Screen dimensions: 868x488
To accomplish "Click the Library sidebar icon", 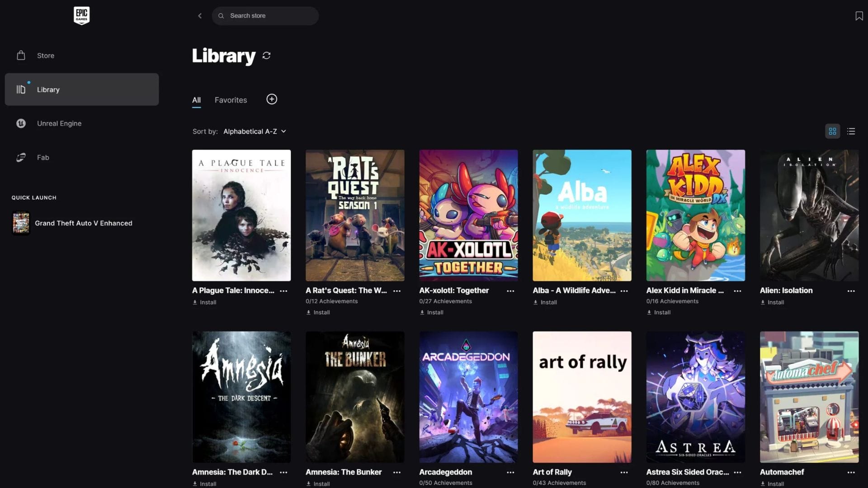I will (x=21, y=89).
